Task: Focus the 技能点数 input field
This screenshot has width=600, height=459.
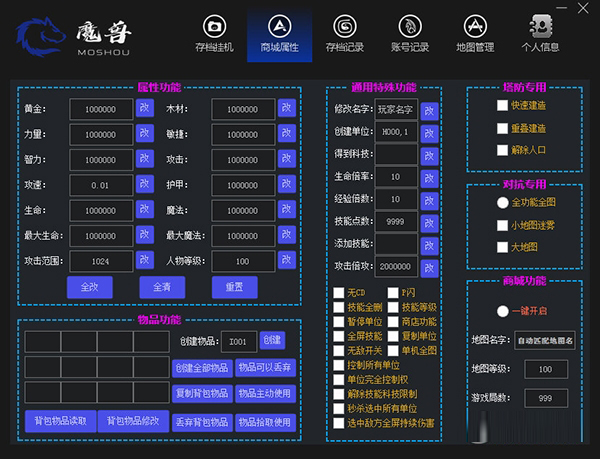Action: coord(396,221)
